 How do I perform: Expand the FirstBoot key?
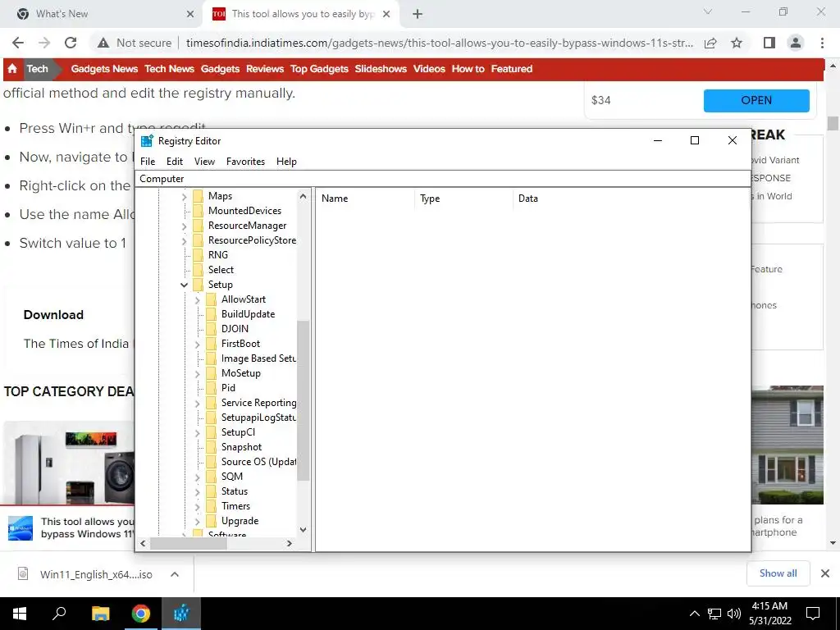(197, 345)
